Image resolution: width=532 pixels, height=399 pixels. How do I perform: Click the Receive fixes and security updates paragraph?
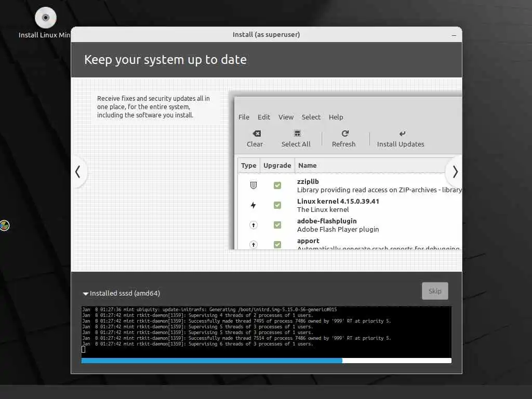(153, 107)
